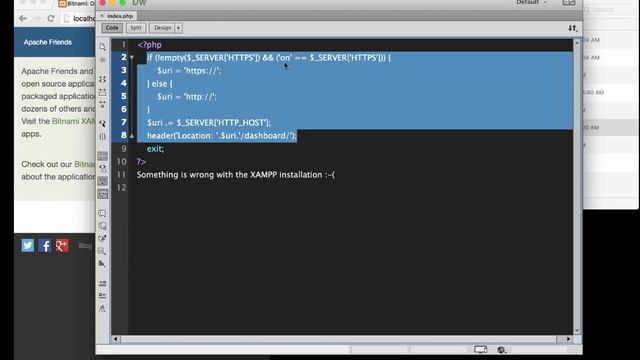Click Select Parent Tag icon in coding toolbar
The width and height of the screenshot is (640, 360).
coord(102,123)
